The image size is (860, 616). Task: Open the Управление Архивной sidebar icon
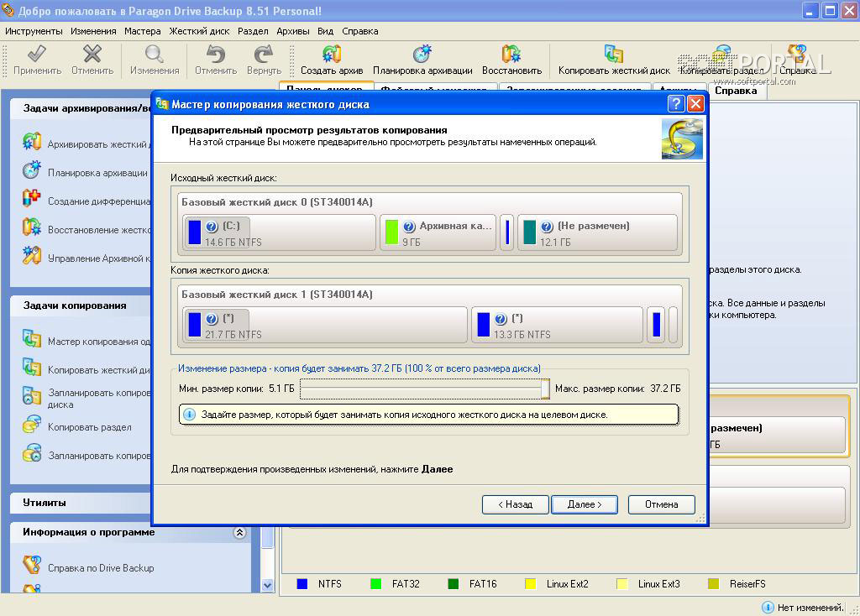click(x=32, y=255)
